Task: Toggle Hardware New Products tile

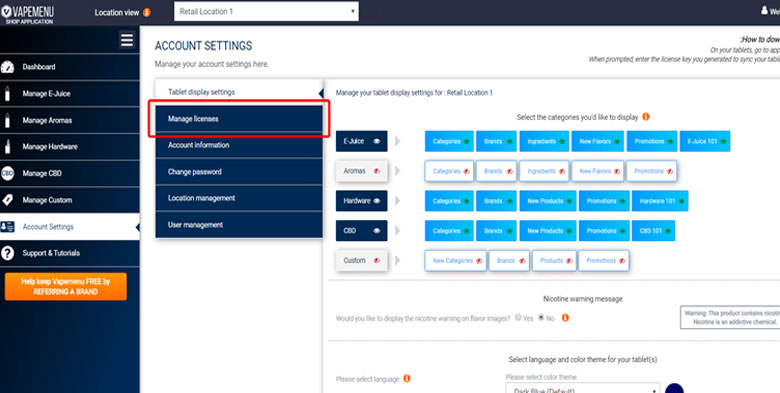Action: [548, 201]
